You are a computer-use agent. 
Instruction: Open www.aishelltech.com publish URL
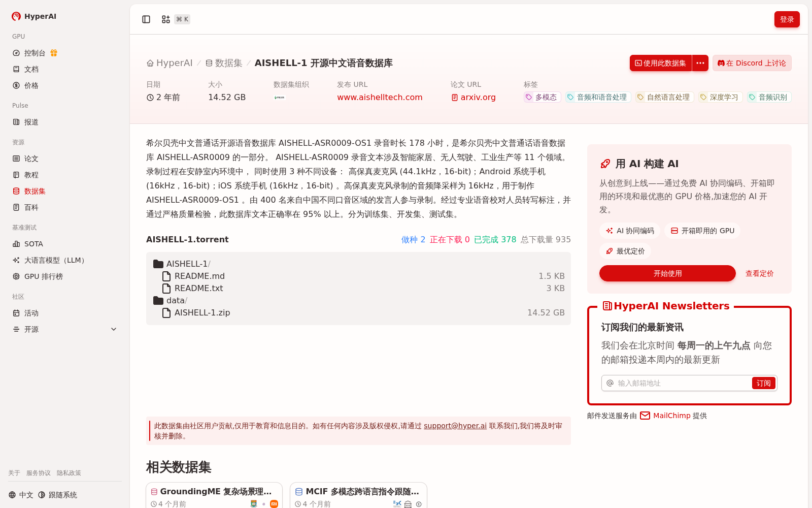(x=380, y=98)
